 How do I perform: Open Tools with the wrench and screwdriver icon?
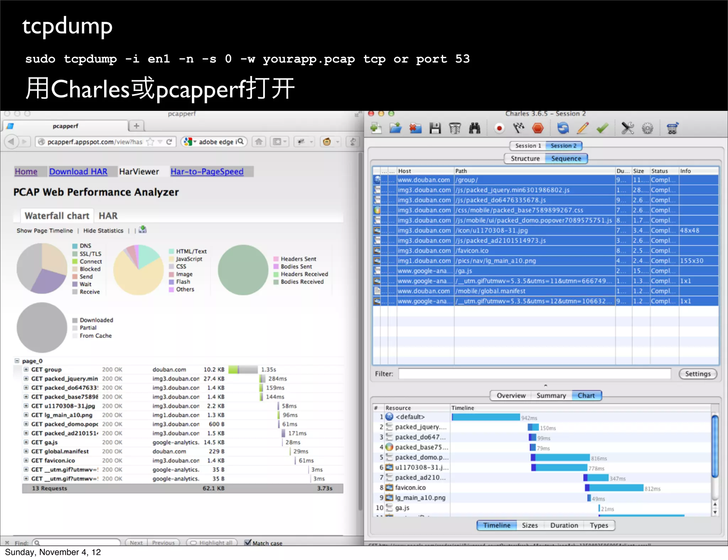pyautogui.click(x=628, y=128)
